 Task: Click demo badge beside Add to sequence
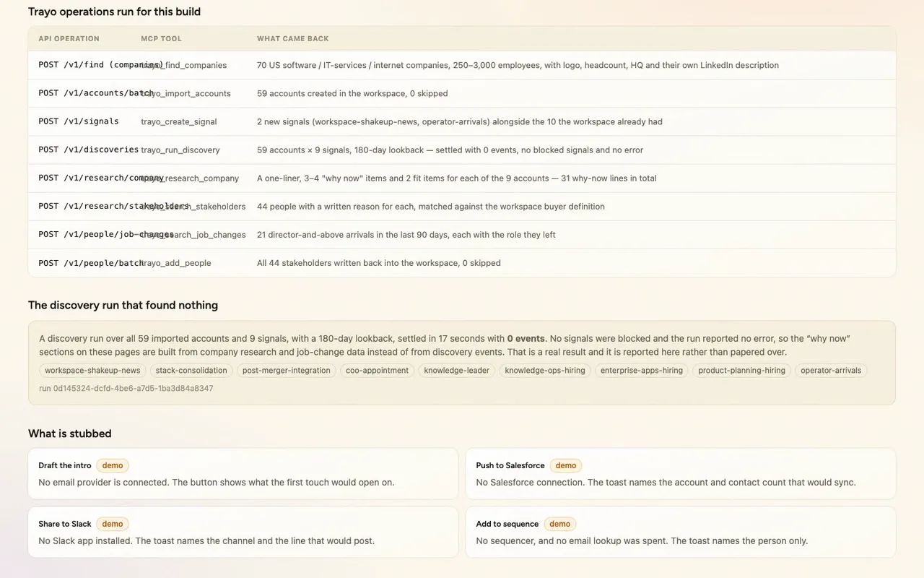point(560,524)
